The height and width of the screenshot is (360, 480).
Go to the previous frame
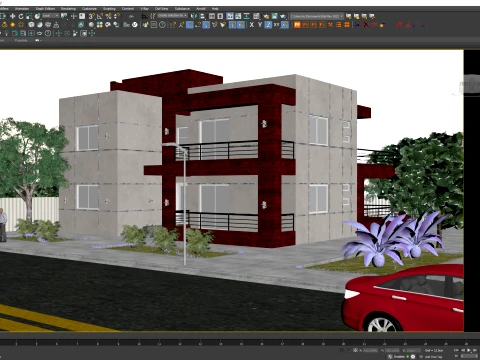pos(463,350)
